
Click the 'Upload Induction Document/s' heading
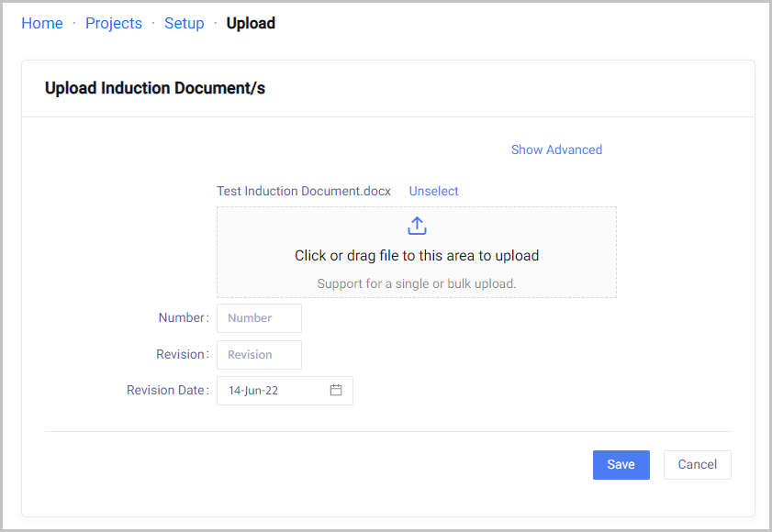pyautogui.click(x=155, y=89)
